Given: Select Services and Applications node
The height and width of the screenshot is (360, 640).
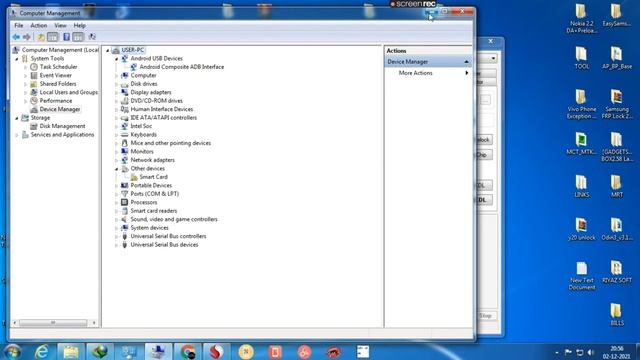Looking at the screenshot, I should [x=62, y=135].
